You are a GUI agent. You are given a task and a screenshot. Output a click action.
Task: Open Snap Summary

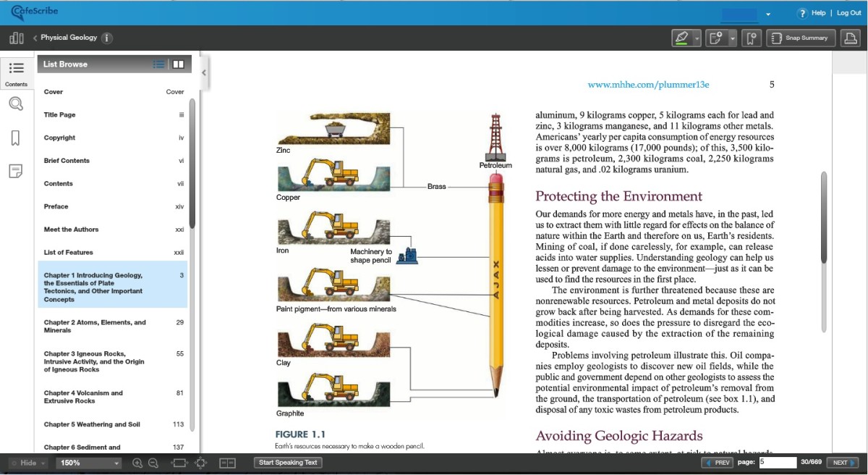(801, 38)
